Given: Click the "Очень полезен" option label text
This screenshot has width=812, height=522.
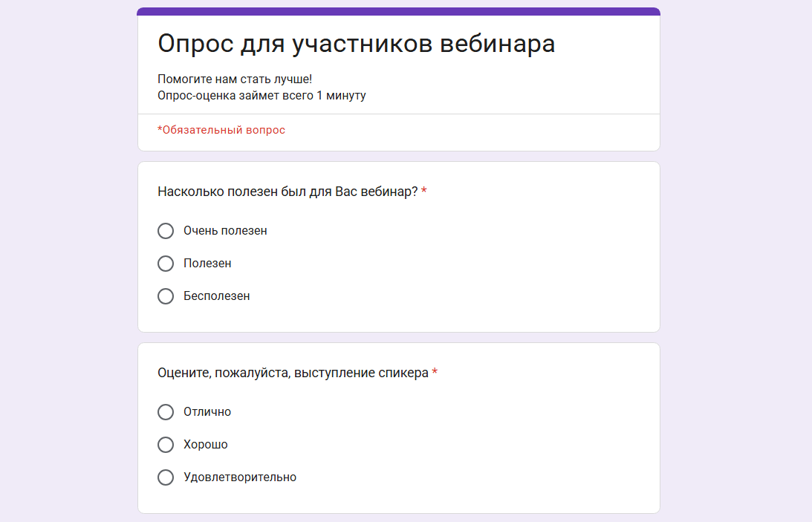Looking at the screenshot, I should point(225,231).
